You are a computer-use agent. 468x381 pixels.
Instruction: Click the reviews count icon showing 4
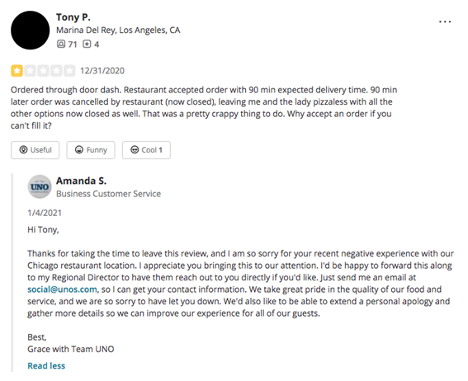point(87,44)
